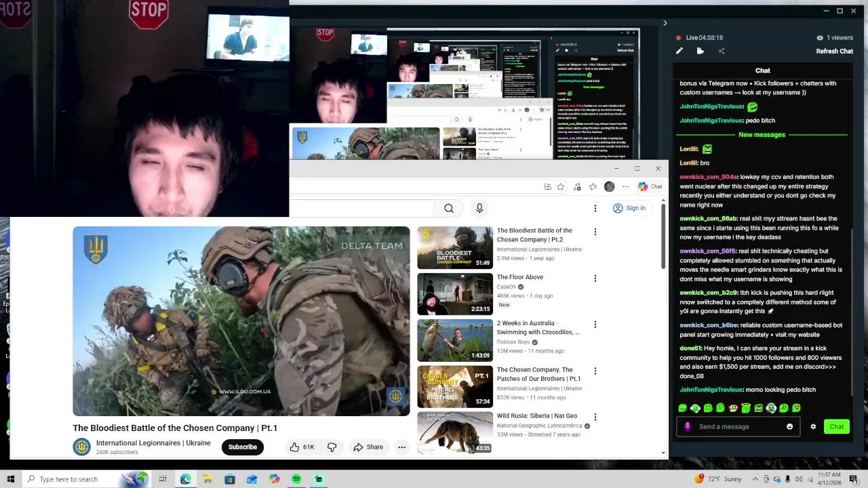Click the main video player
The width and height of the screenshot is (868, 488).
(241, 321)
